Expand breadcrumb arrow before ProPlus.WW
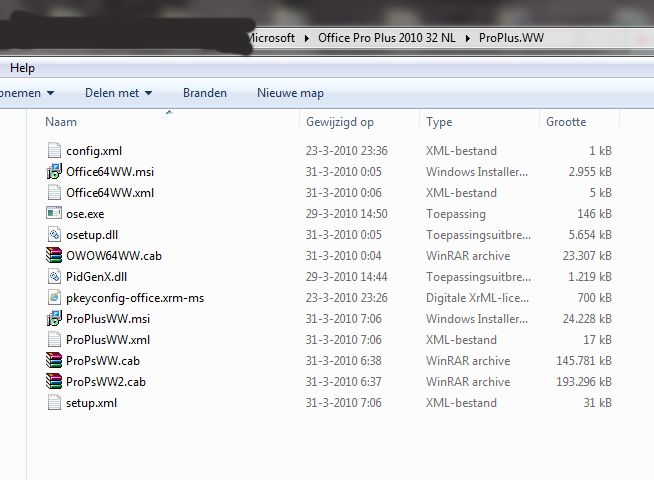 tap(468, 38)
